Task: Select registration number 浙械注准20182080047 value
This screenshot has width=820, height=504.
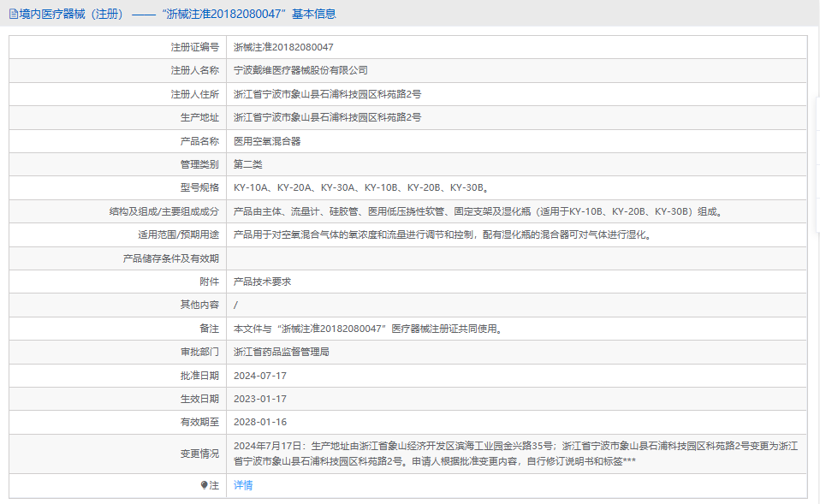Action: 283,47
